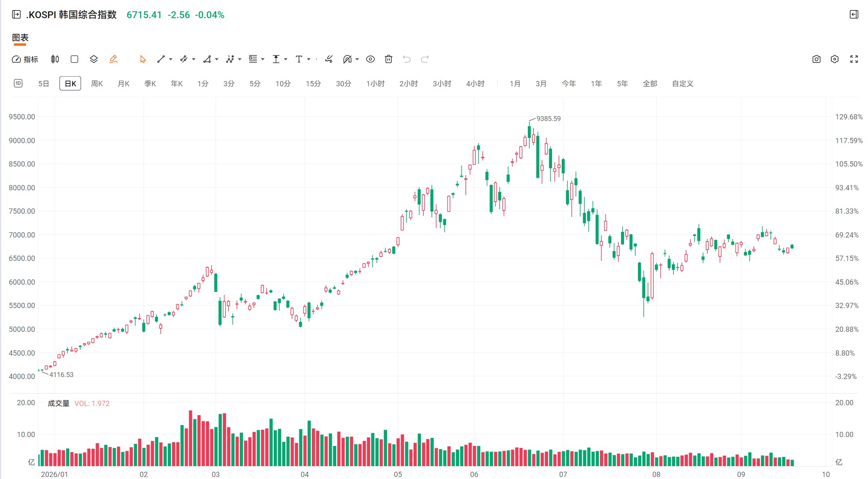
Task: Toggle the 1D period icon button
Action: [x=18, y=83]
